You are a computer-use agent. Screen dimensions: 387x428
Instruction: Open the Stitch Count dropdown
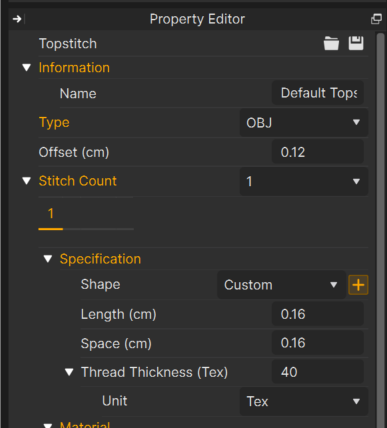point(304,181)
